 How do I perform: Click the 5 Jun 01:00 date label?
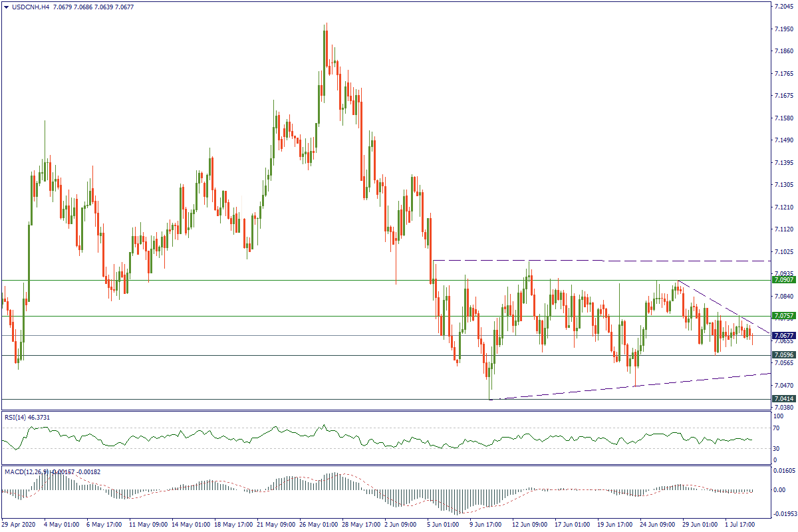point(442,524)
